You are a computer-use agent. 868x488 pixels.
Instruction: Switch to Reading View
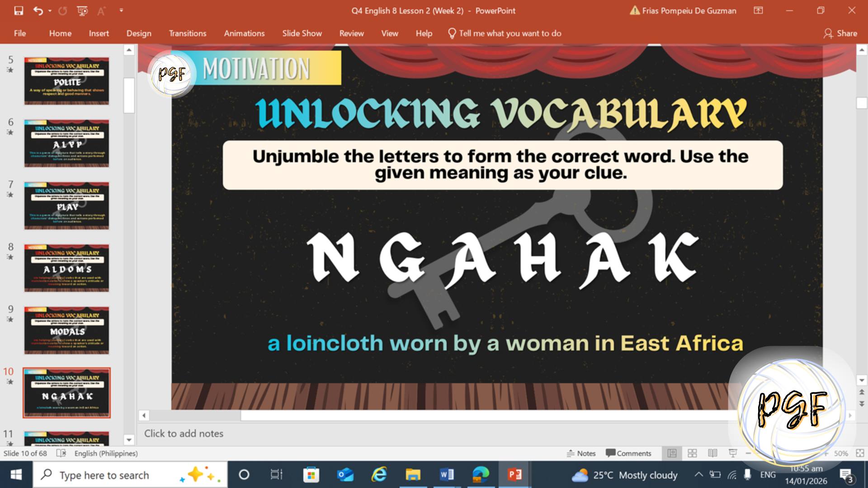(x=712, y=453)
